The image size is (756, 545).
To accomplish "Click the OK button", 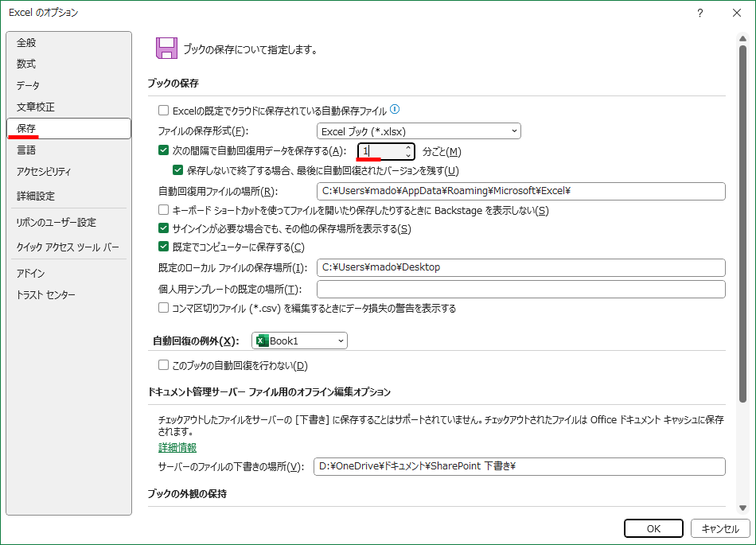I will [653, 528].
